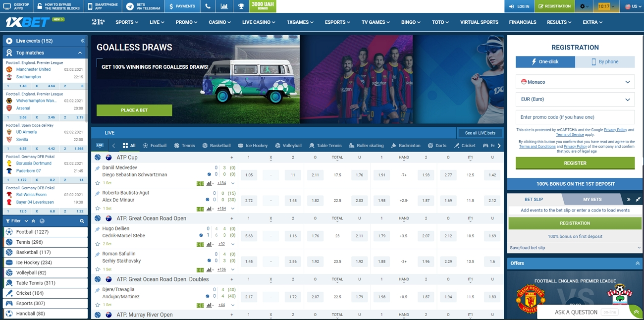Open the settings gear dropdown

pyautogui.click(x=585, y=6)
